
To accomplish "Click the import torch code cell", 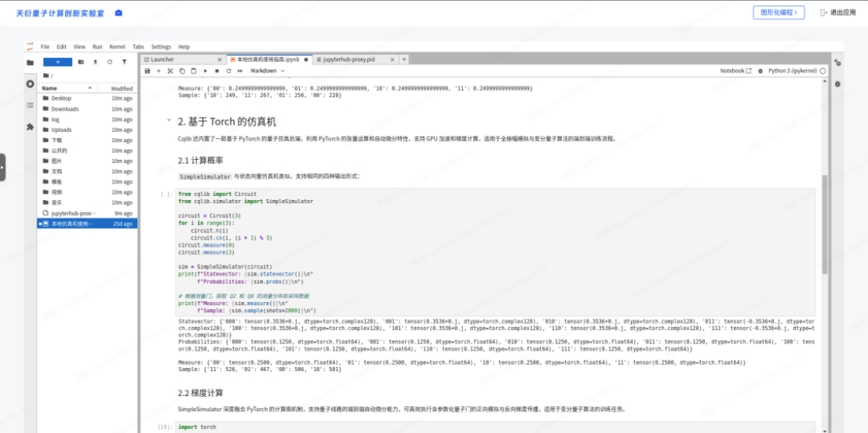I will point(495,427).
